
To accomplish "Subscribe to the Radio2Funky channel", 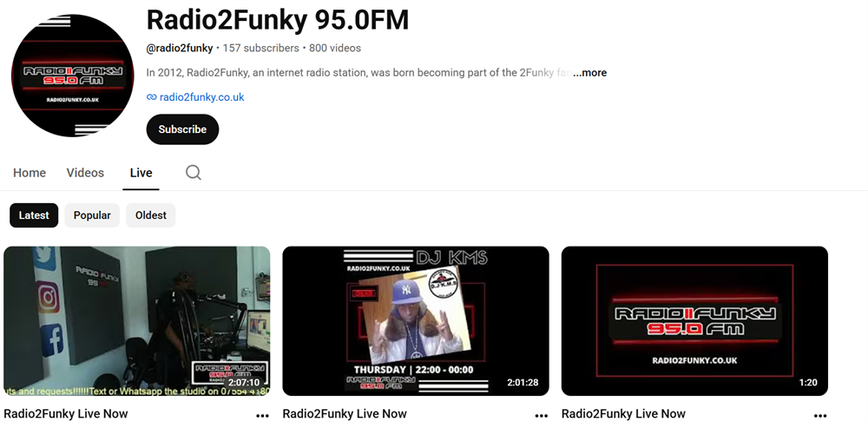I will pyautogui.click(x=182, y=129).
